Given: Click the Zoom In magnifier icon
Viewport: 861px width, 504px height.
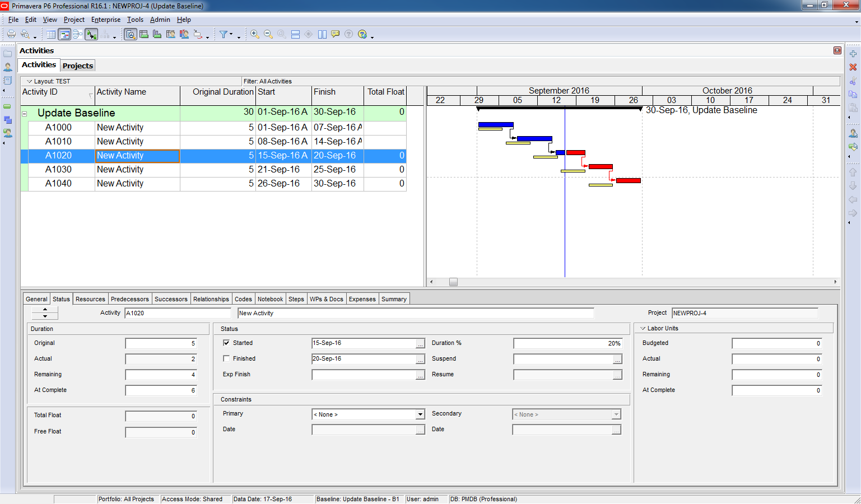Looking at the screenshot, I should [x=254, y=34].
